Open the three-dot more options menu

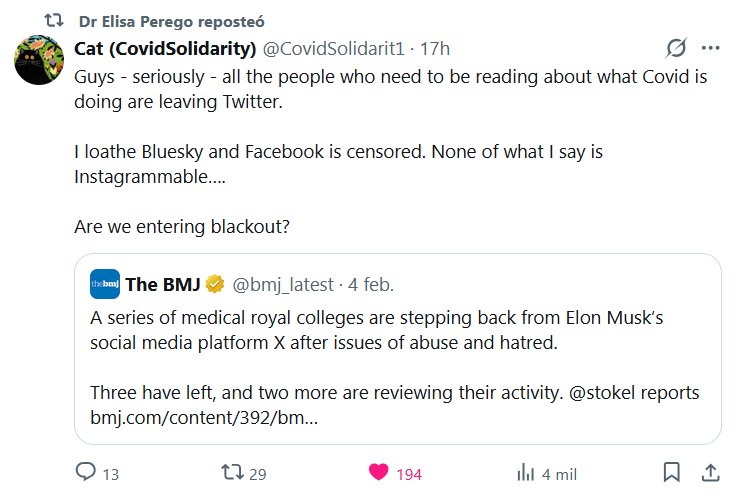[x=711, y=48]
